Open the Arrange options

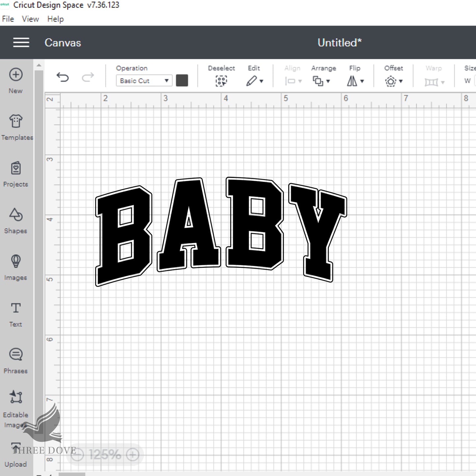point(318,81)
